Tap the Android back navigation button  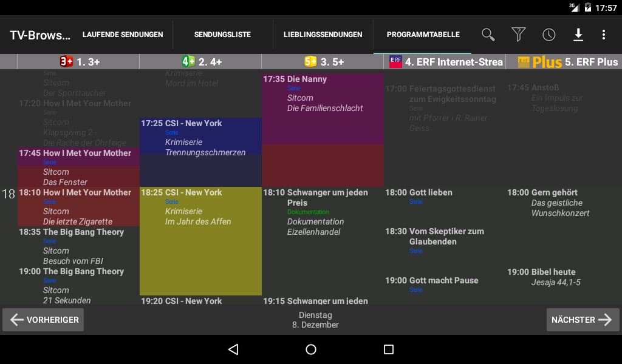[x=233, y=349]
